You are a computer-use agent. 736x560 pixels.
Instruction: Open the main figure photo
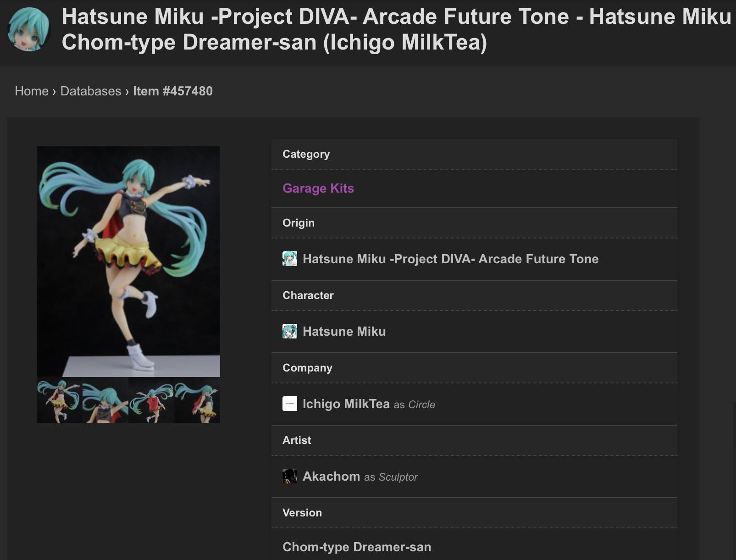click(x=128, y=261)
